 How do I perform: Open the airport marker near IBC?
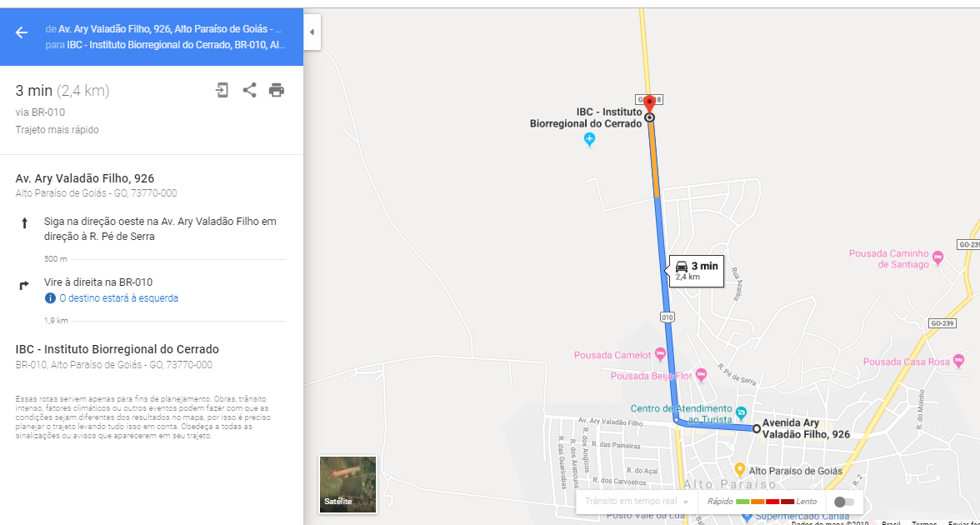coord(588,138)
